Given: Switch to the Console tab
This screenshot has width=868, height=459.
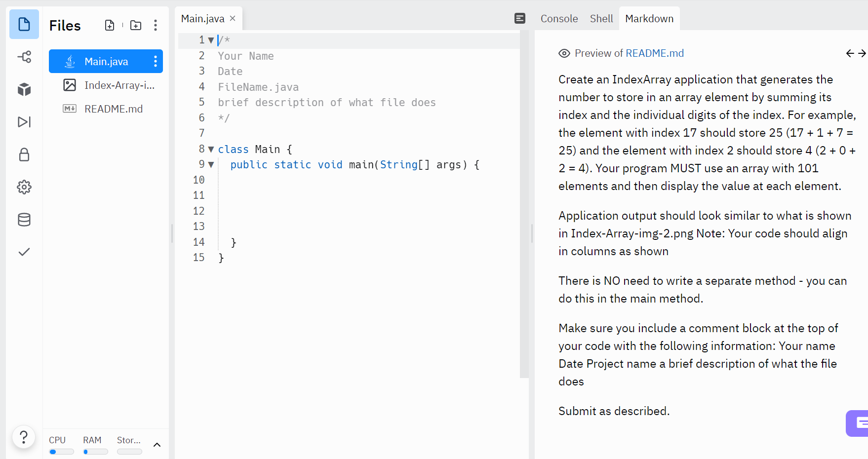Looking at the screenshot, I should (559, 18).
